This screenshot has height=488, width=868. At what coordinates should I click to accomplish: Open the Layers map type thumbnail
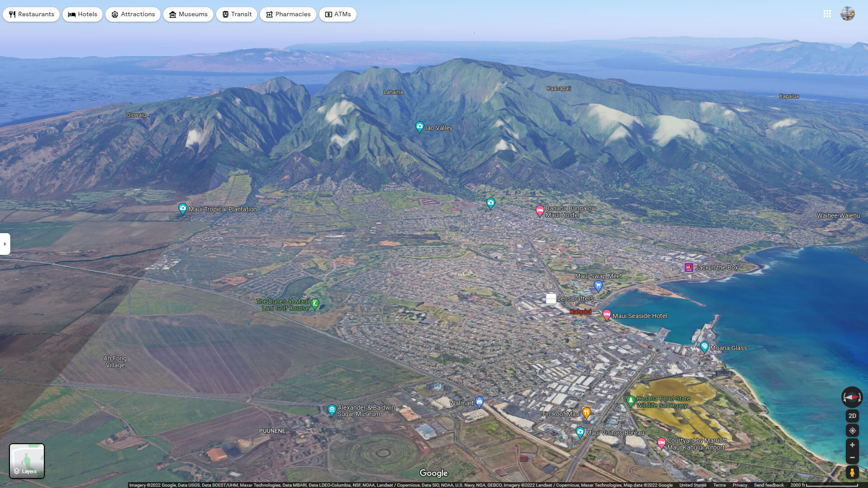tap(27, 461)
